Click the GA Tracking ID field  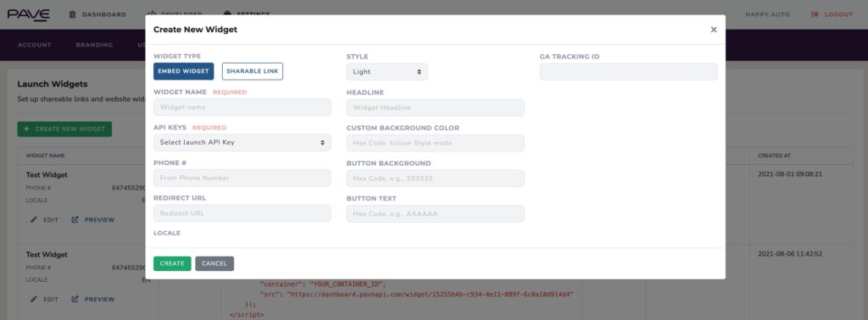pos(628,72)
